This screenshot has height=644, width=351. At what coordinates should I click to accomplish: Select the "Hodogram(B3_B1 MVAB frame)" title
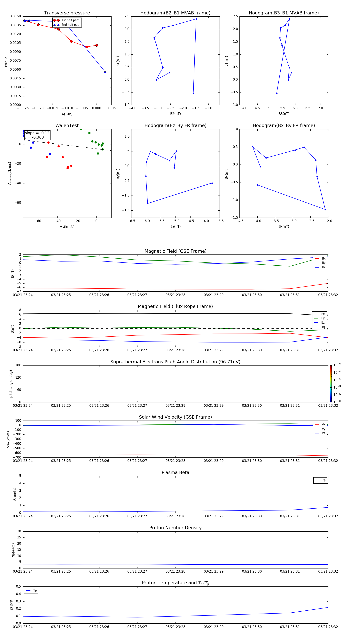pos(284,13)
